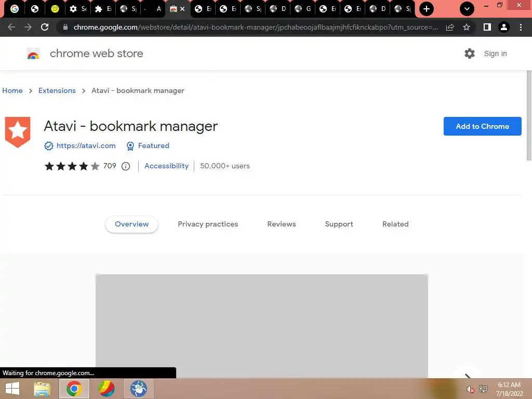Image resolution: width=532 pixels, height=399 pixels.
Task: Open the tab search dropdown arrow
Action: pos(467,9)
